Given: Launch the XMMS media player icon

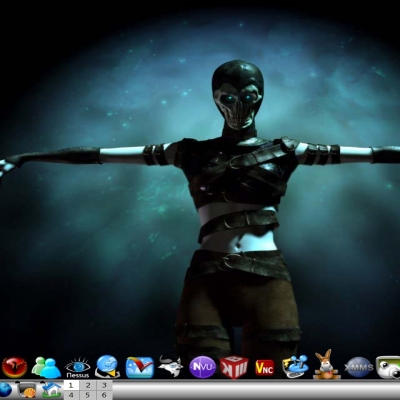Looking at the screenshot, I should 359,367.
